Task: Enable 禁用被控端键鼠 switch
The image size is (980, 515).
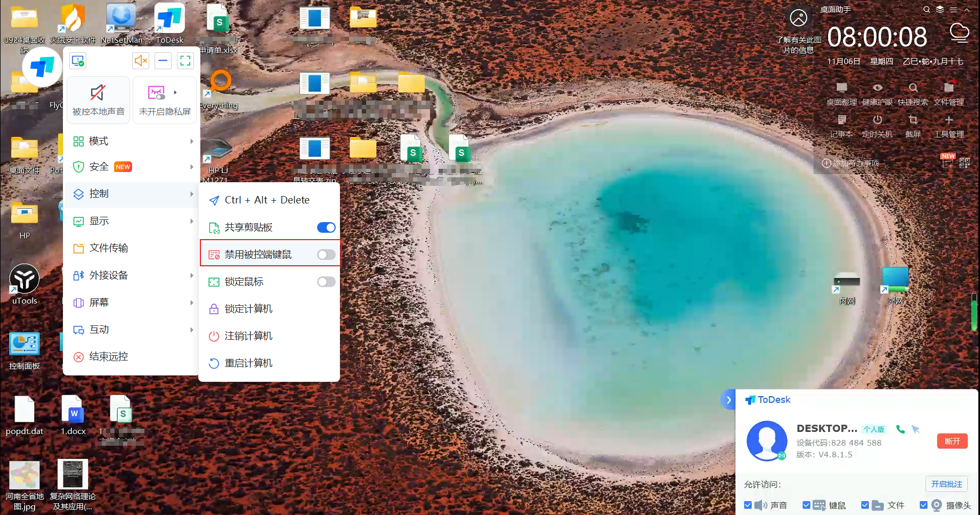Action: [326, 255]
